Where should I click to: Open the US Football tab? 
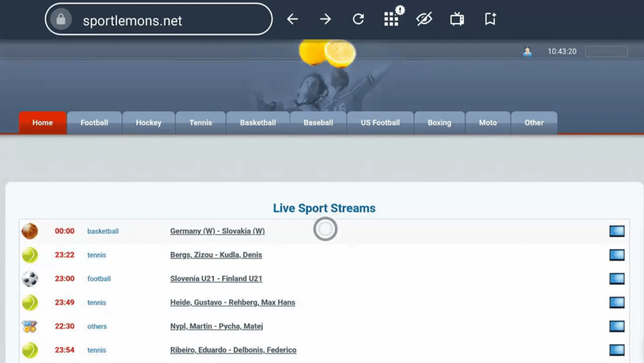[x=380, y=122]
